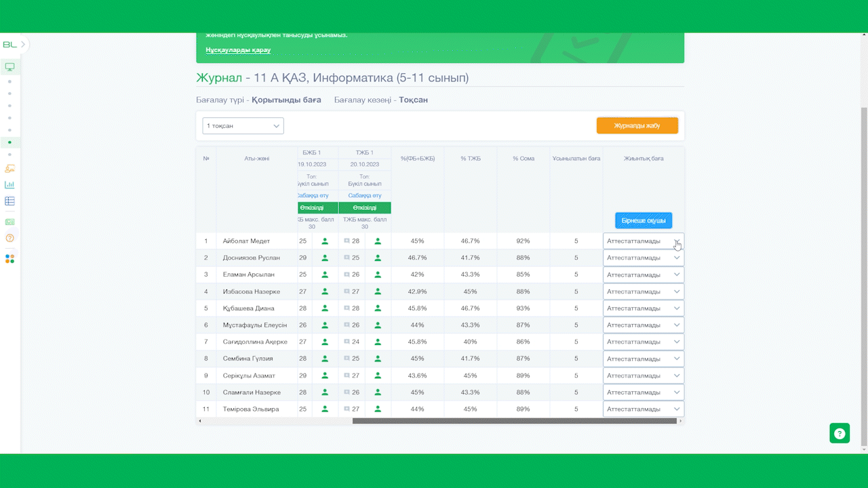Image resolution: width=868 pixels, height=488 pixels.
Task: Open the Нұсқауларды қарау link
Action: pyautogui.click(x=238, y=50)
